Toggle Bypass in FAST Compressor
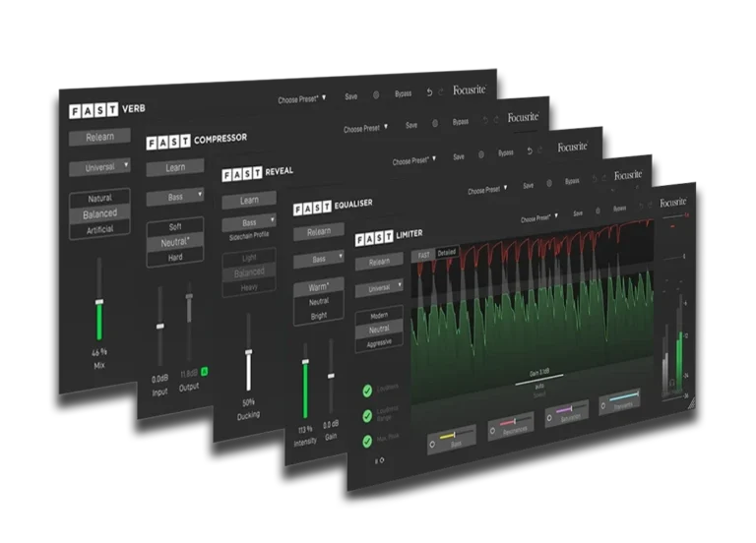 coord(461,122)
